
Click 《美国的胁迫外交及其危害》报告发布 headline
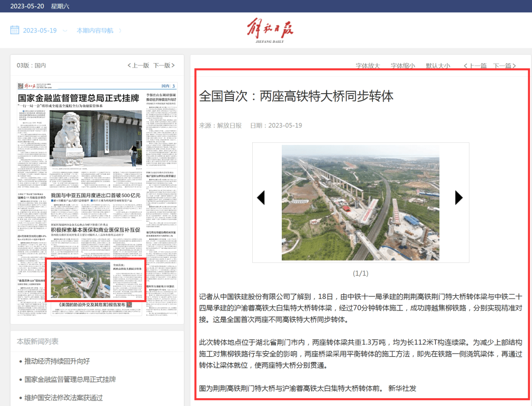point(92,304)
